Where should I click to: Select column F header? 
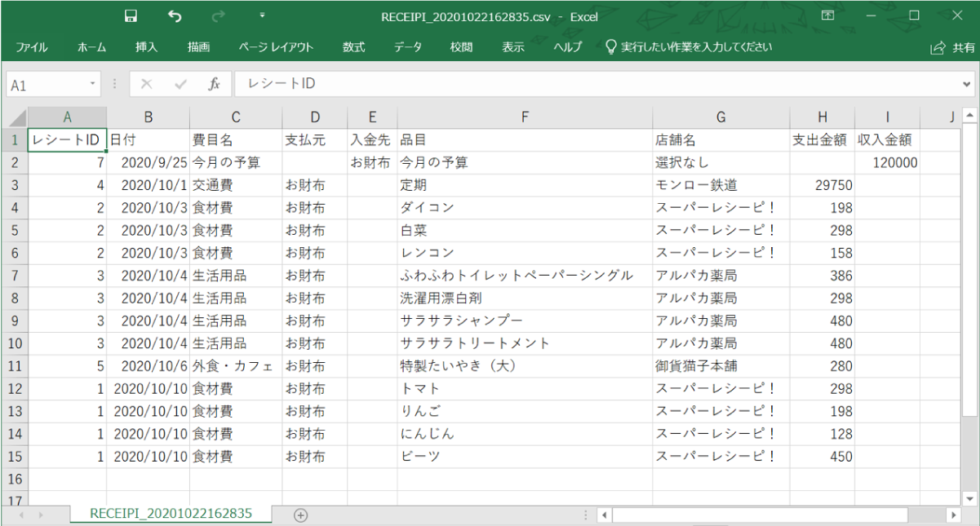pyautogui.click(x=525, y=117)
